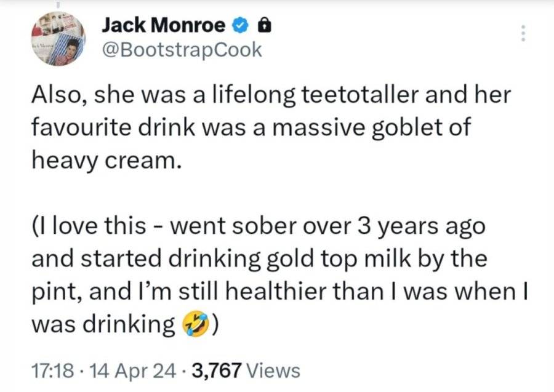Open Jack Monroe's profile picture
The width and height of the screenshot is (554, 392).
click(x=58, y=39)
